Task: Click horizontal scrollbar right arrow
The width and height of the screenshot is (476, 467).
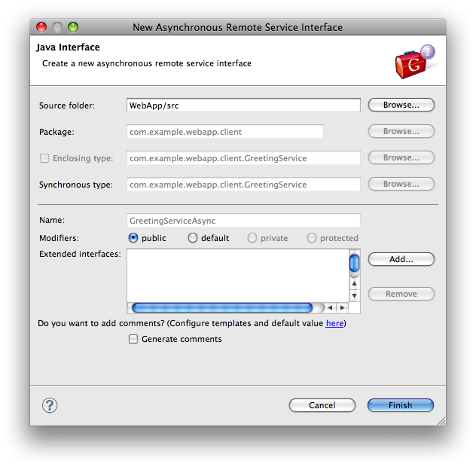Action: pyautogui.click(x=343, y=308)
